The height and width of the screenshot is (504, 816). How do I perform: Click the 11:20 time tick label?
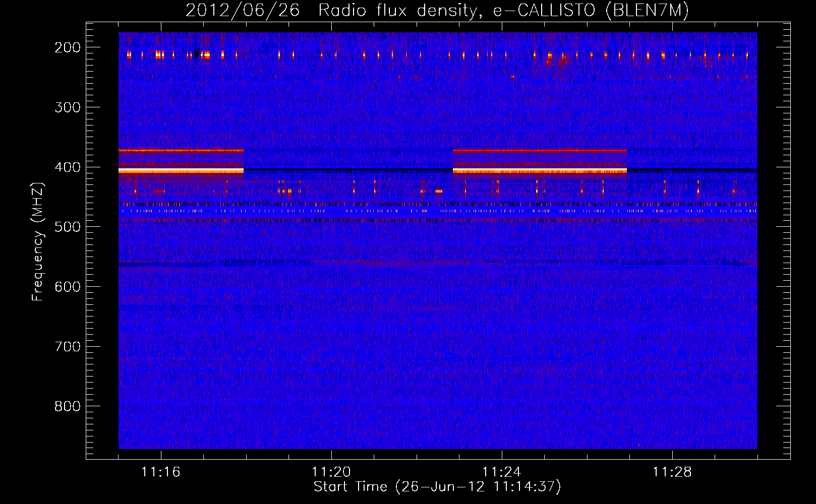331,472
